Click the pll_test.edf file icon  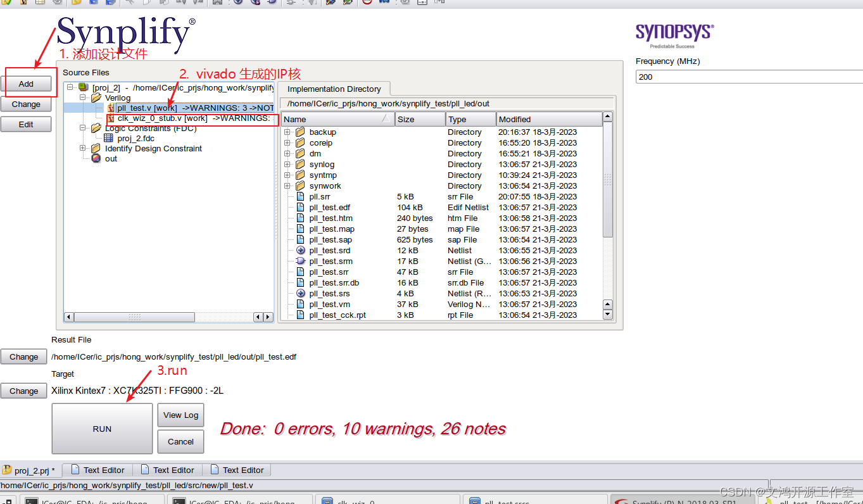point(301,208)
